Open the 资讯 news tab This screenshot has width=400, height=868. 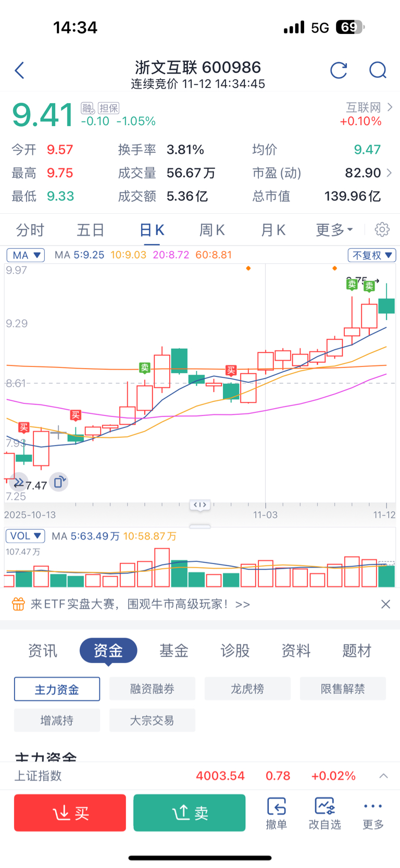point(43,651)
